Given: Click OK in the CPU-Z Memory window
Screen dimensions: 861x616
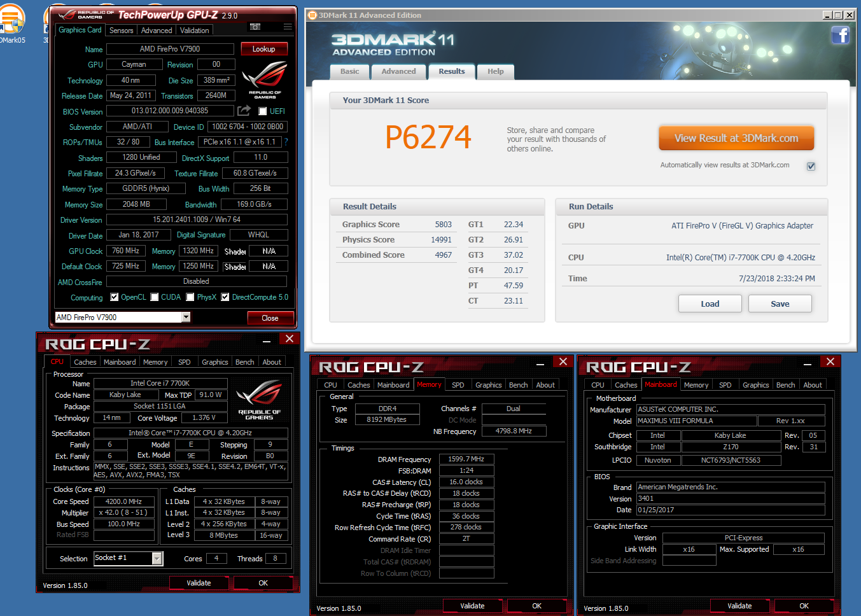Looking at the screenshot, I should click(x=536, y=606).
